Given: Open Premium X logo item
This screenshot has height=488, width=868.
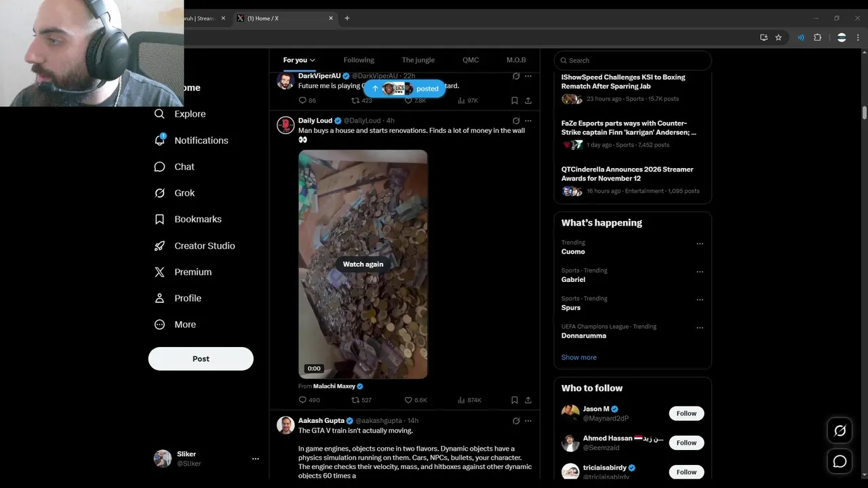Looking at the screenshot, I should coord(183,272).
